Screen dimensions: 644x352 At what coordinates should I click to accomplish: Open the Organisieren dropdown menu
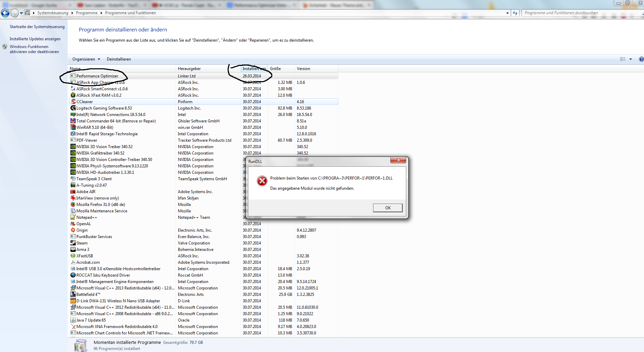pos(86,59)
